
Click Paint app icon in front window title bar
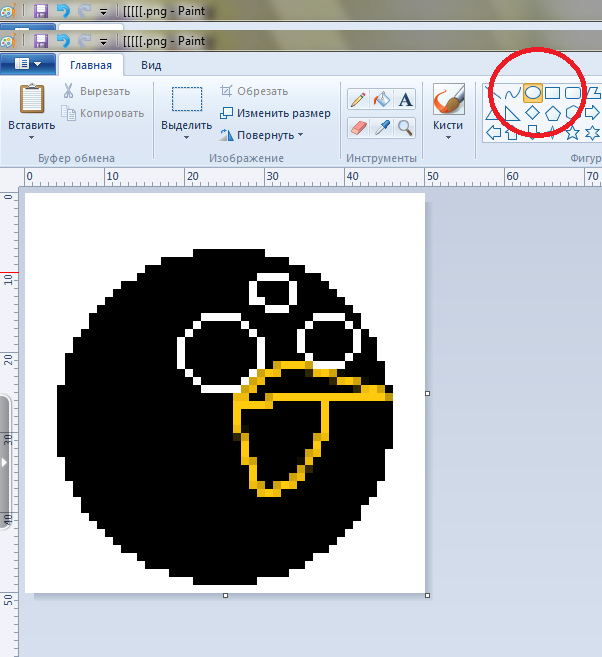tap(8, 41)
